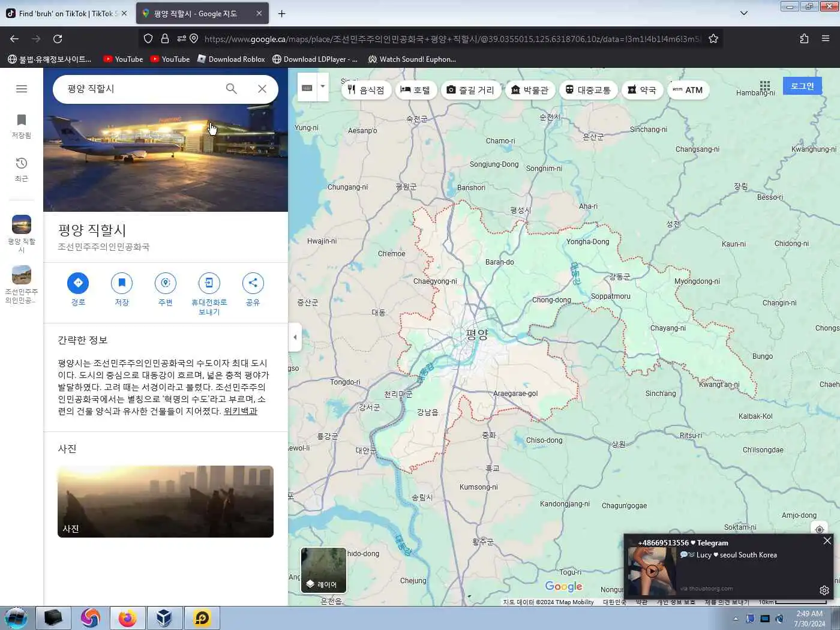The width and height of the screenshot is (840, 630).
Task: Click the location permission icon in address bar
Action: [194, 38]
